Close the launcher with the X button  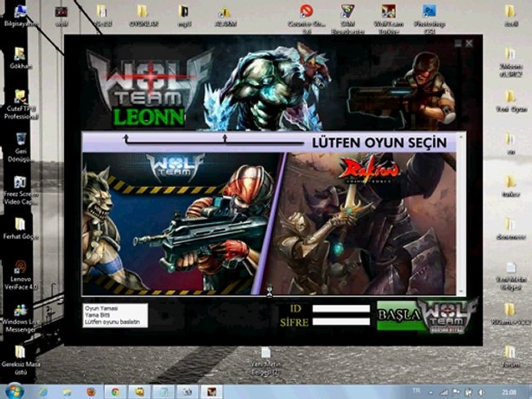(469, 43)
